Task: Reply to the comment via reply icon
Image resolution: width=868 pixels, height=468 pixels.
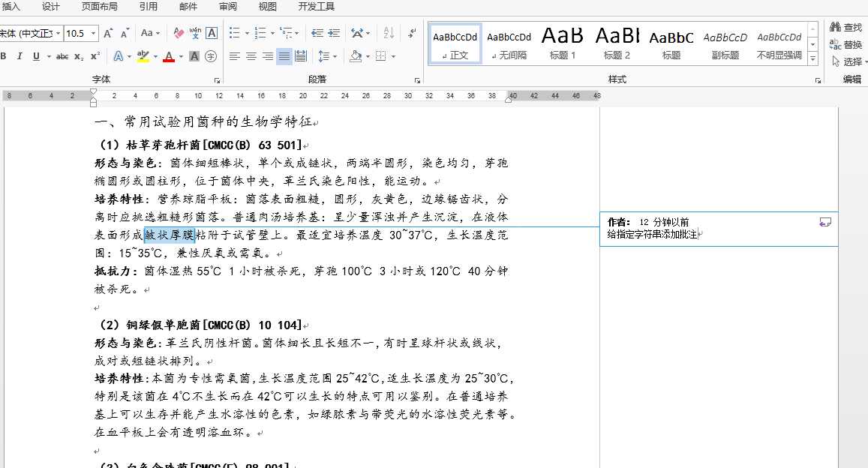Action: coord(824,222)
